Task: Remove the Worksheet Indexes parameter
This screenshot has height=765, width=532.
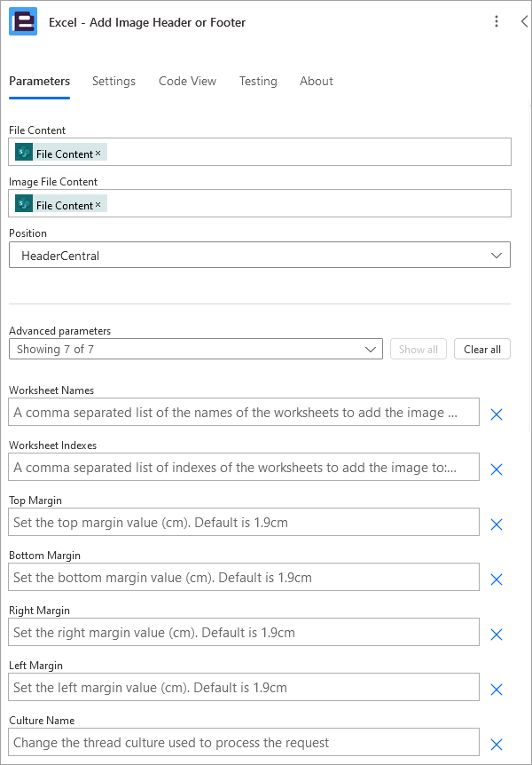Action: (496, 469)
